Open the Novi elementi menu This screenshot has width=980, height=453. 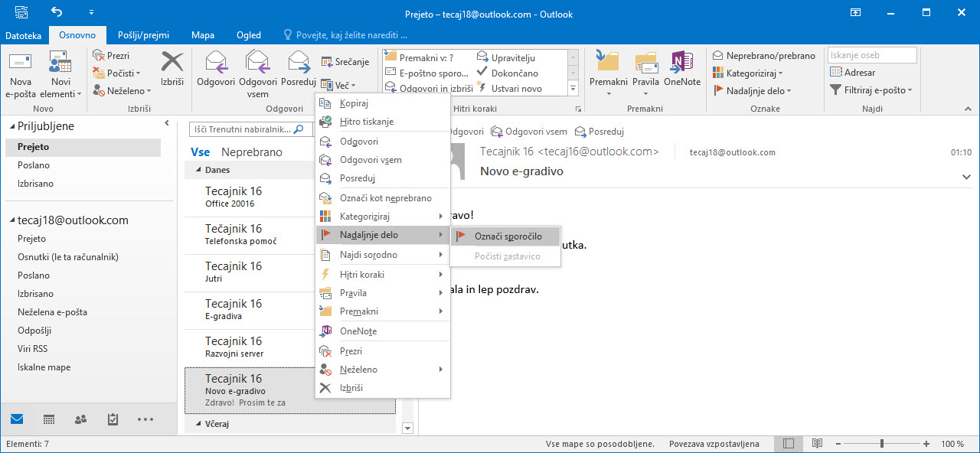click(60, 76)
